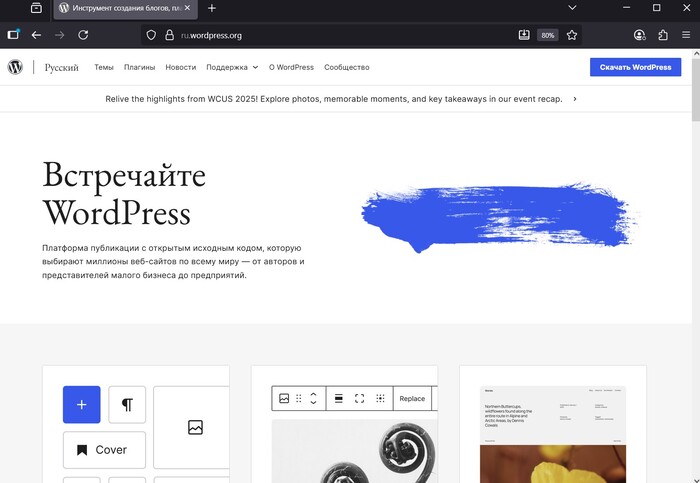Image resolution: width=700 pixels, height=483 pixels.
Task: Click the Скачать WordPress button
Action: click(635, 67)
